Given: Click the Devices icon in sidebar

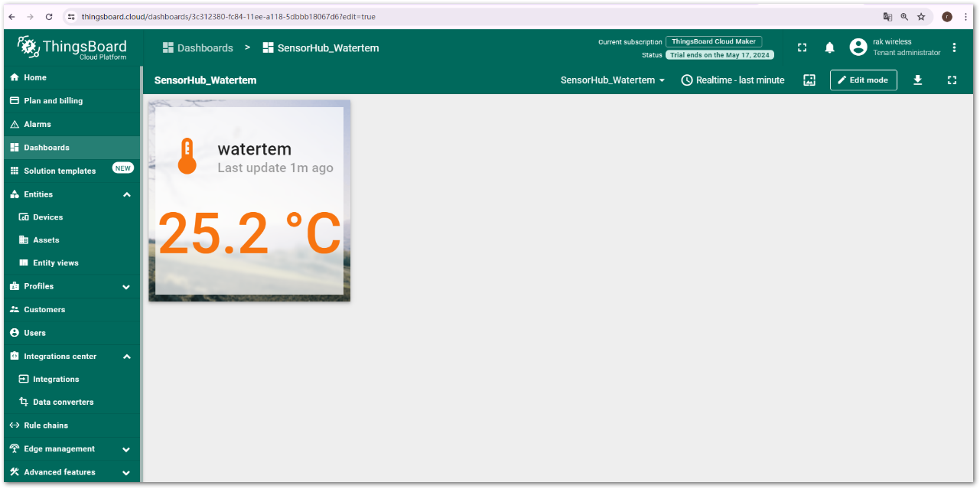Looking at the screenshot, I should point(24,217).
